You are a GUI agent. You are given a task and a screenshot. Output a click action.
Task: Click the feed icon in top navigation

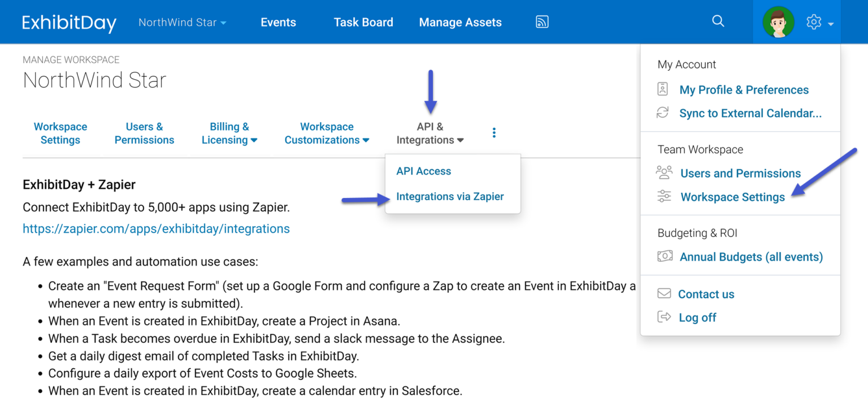[x=541, y=21]
